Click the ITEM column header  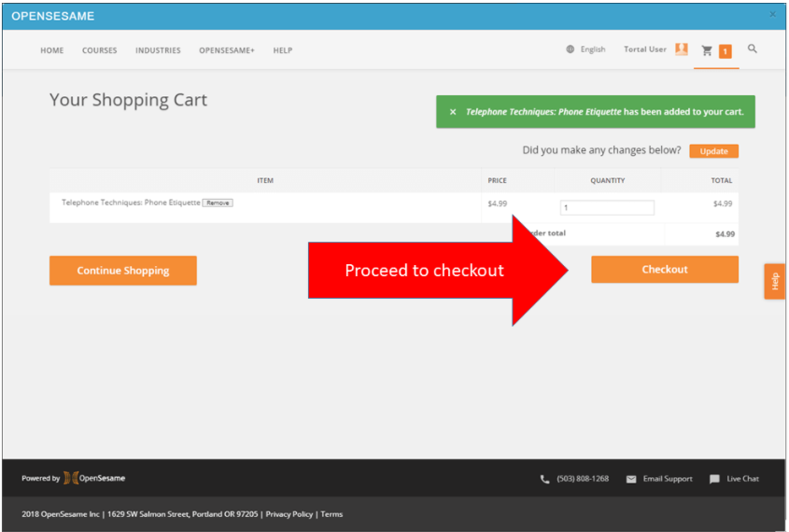265,180
